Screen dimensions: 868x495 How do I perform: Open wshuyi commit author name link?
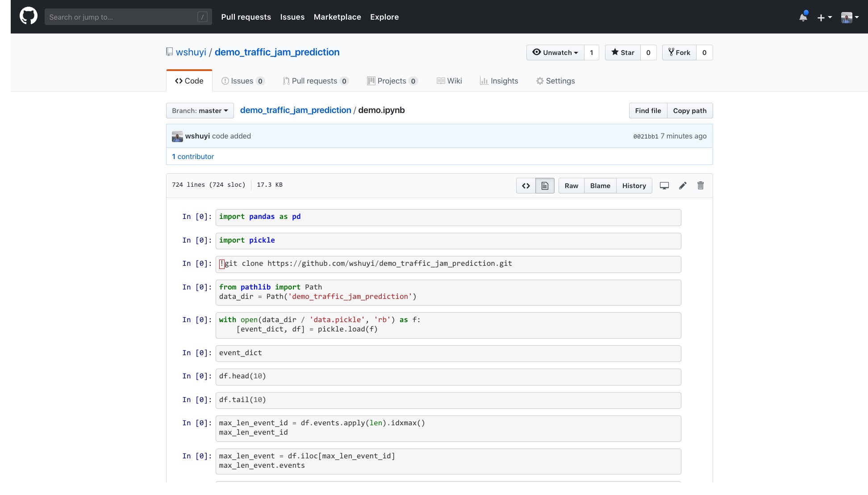click(197, 136)
